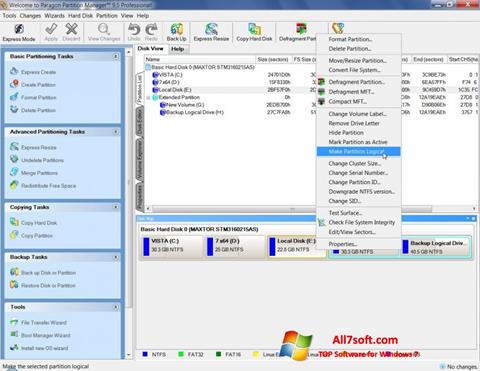The image size is (480, 371).
Task: Click the Undo arrow icon
Action: coord(134,29)
